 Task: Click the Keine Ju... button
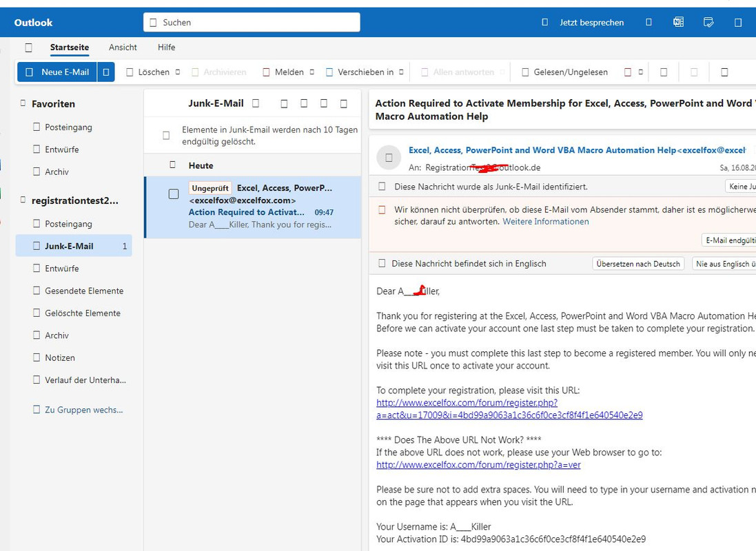[x=741, y=187]
